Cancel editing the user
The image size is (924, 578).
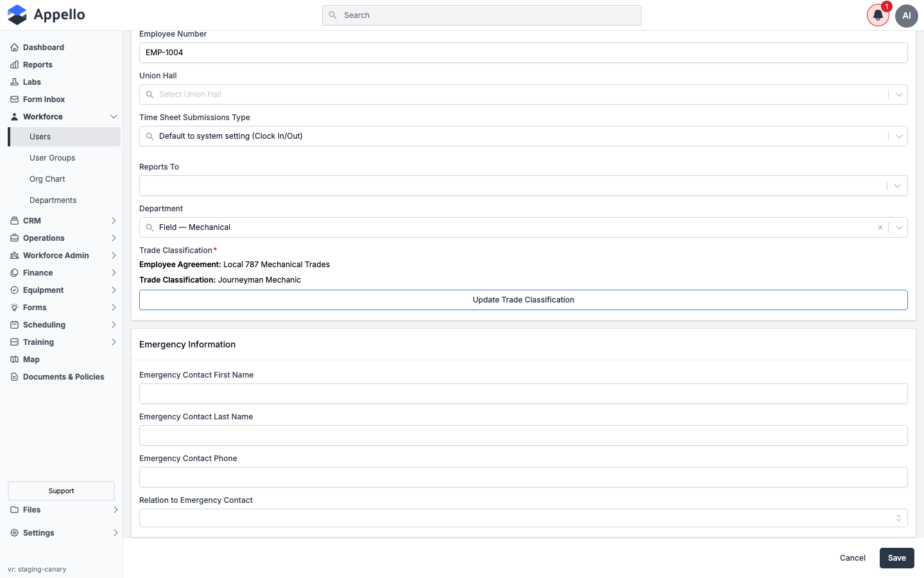tap(853, 558)
